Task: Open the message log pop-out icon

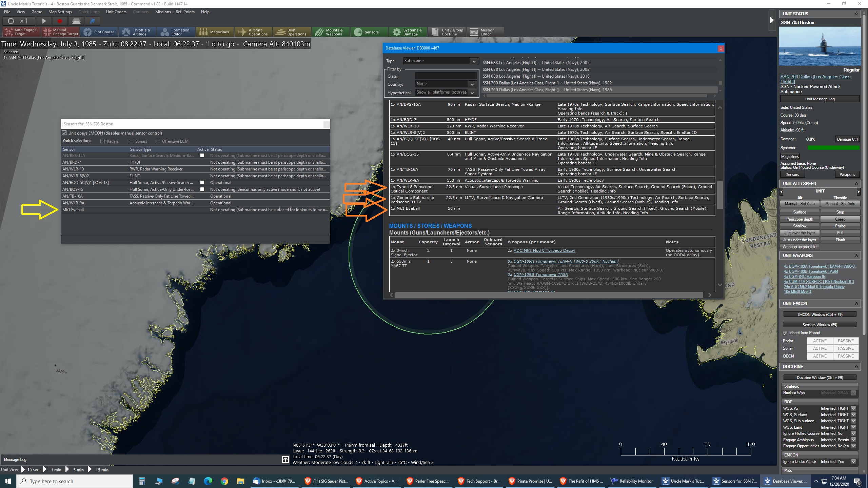Action: coord(285,460)
